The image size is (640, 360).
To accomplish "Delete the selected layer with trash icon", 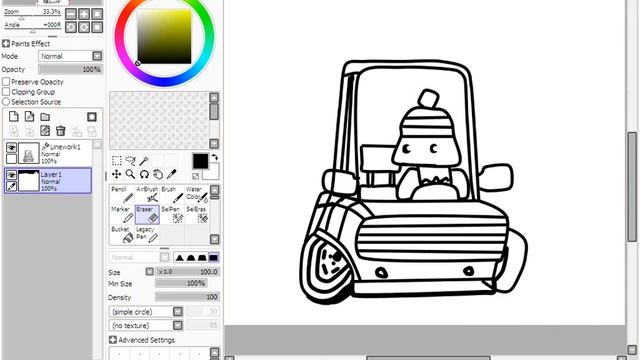I will click(61, 131).
